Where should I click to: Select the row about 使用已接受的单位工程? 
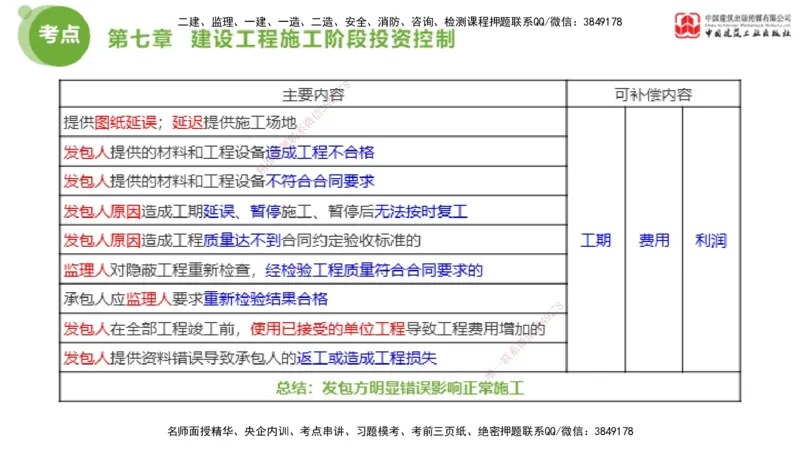coord(313,329)
